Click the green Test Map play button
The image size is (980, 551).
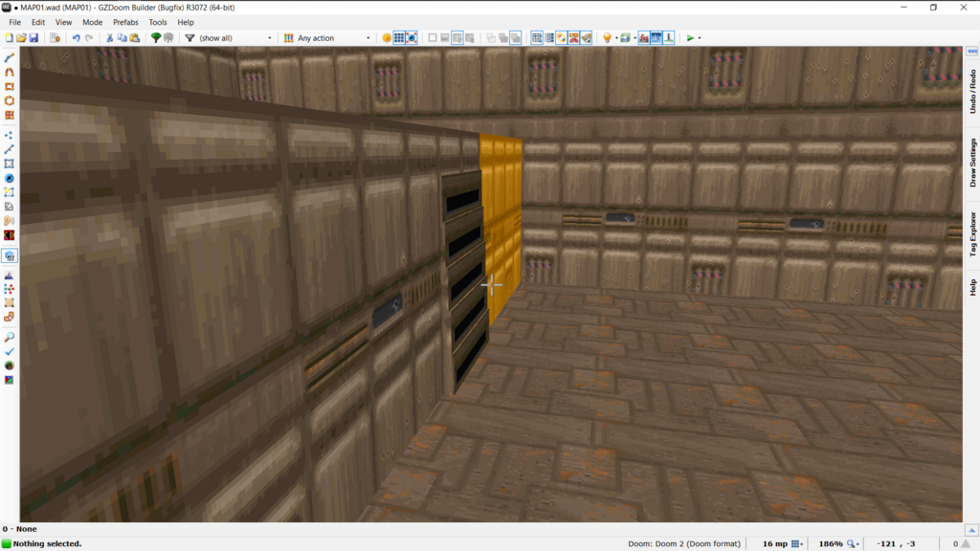[x=690, y=38]
